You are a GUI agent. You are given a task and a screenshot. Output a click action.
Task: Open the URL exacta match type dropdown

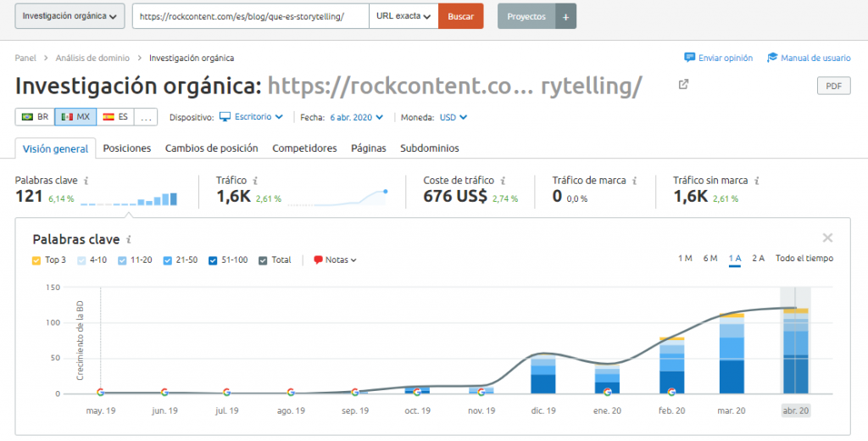point(403,17)
